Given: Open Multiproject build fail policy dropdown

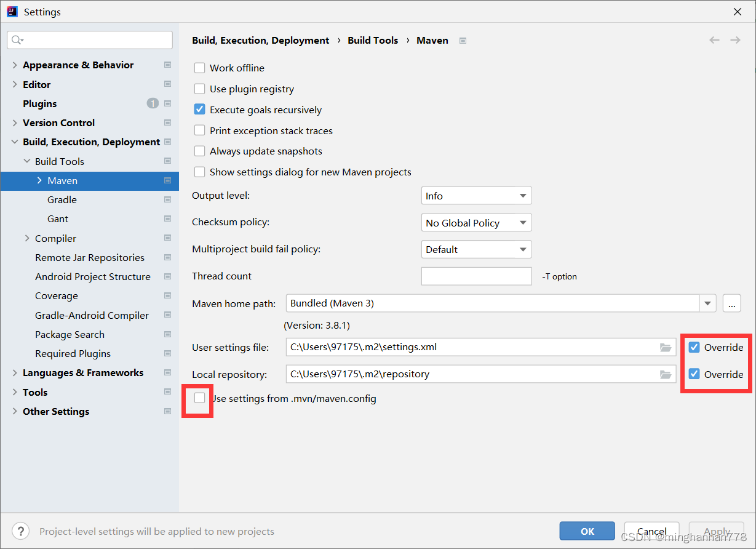Looking at the screenshot, I should coord(476,249).
